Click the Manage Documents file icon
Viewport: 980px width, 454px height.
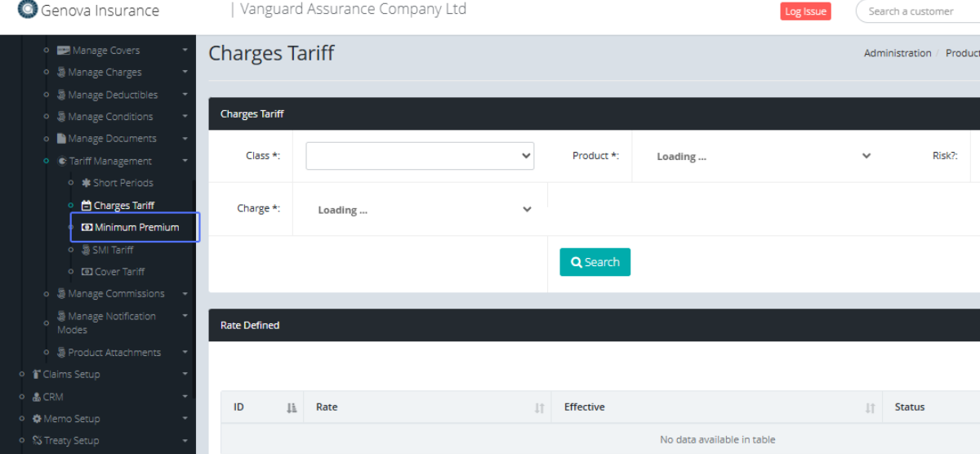[x=61, y=139]
